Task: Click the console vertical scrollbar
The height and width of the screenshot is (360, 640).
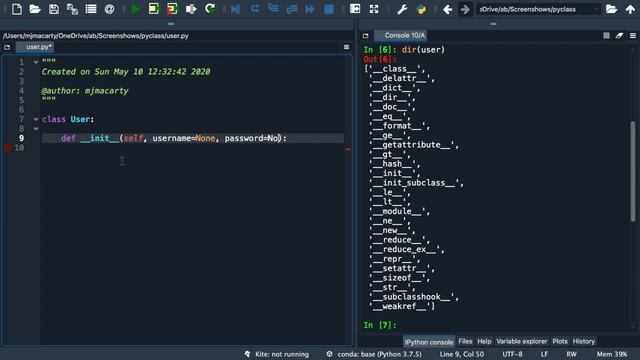Action: coord(633,171)
